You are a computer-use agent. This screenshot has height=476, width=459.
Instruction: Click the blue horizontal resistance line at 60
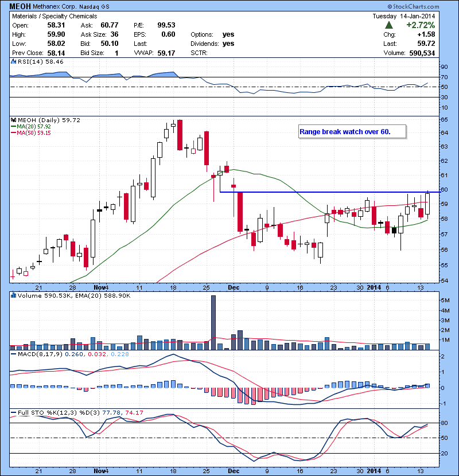tap(330, 192)
